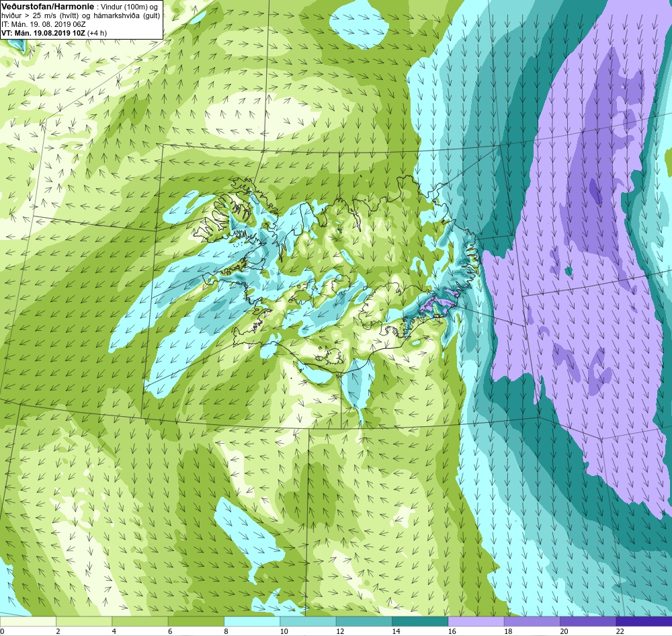Image resolution: width=672 pixels, height=636 pixels.
Task: Click the legend scale label "6"
Action: [170, 631]
